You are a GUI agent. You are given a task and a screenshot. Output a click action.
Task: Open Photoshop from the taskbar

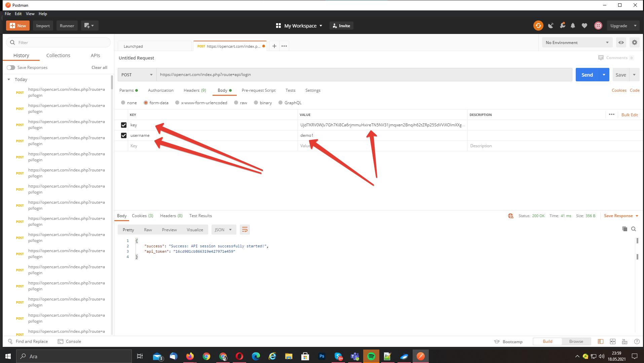coord(322,356)
